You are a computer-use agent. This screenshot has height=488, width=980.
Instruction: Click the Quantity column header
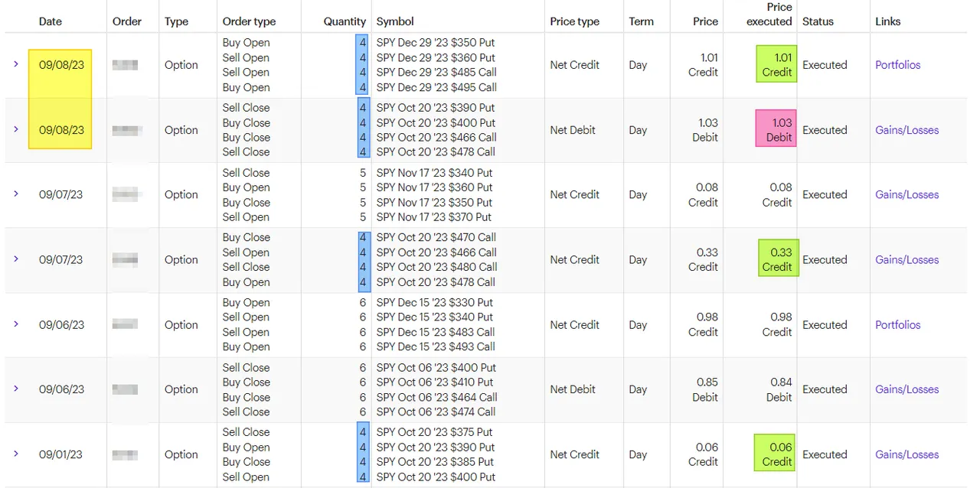[x=345, y=21]
